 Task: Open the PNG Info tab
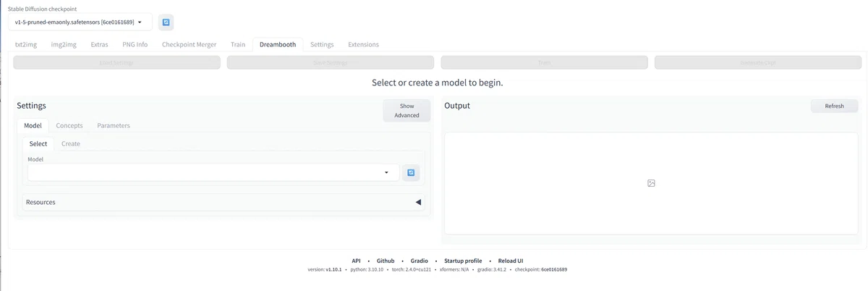[x=135, y=44]
